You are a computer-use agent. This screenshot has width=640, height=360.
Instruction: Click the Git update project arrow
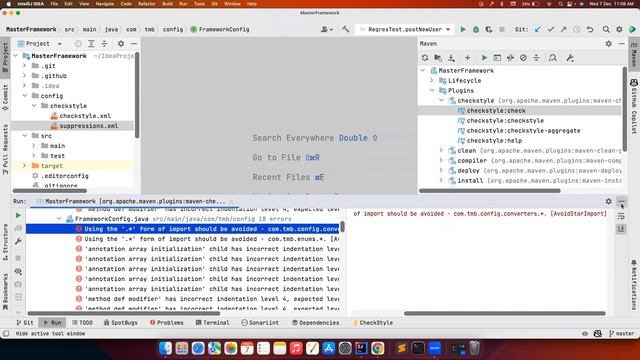tap(538, 29)
